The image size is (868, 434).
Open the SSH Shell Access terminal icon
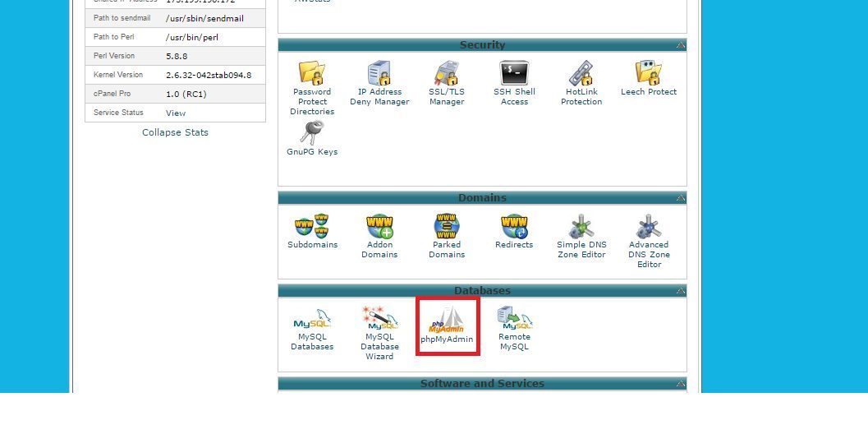514,72
